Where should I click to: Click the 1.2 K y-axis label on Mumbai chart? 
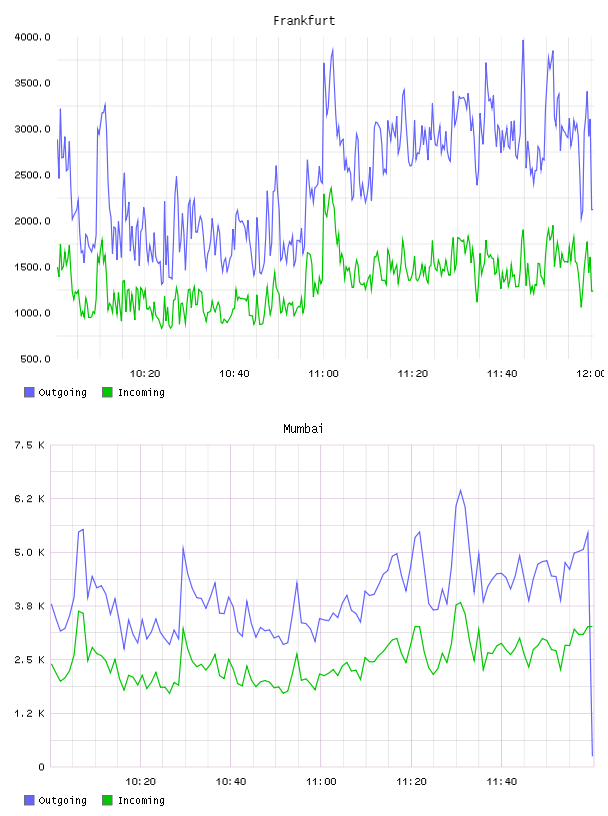30,713
